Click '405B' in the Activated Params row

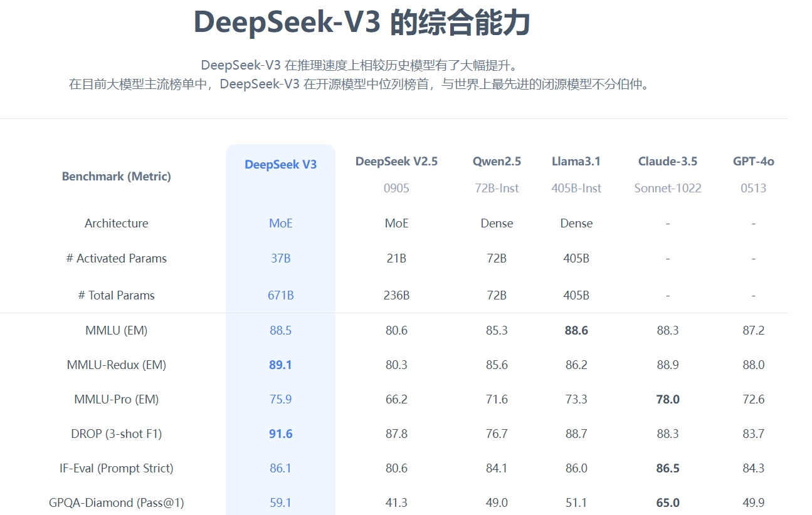point(576,258)
